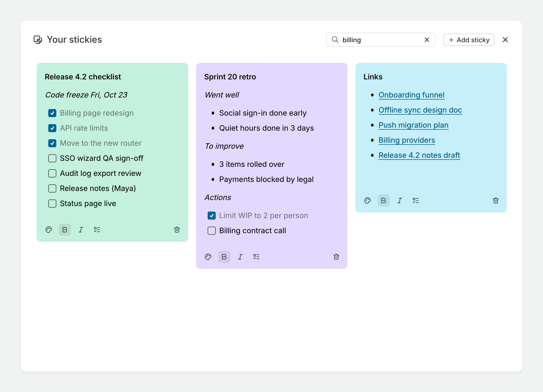543x392 pixels.
Task: Open the Billing providers link
Action: pyautogui.click(x=407, y=140)
